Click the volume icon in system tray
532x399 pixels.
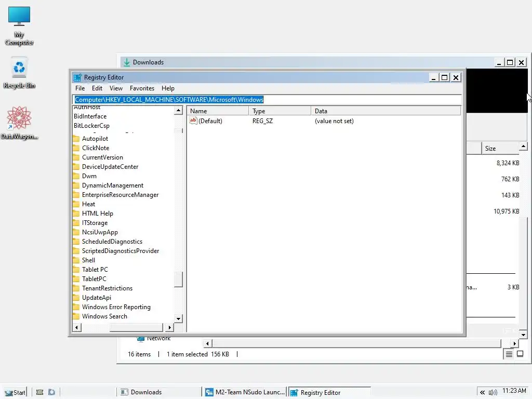click(x=493, y=392)
